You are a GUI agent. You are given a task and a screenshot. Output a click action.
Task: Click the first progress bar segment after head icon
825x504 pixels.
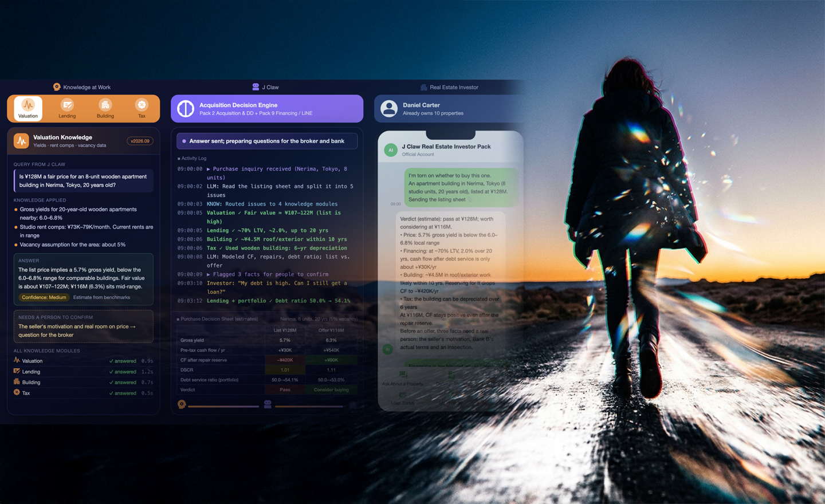pos(223,407)
